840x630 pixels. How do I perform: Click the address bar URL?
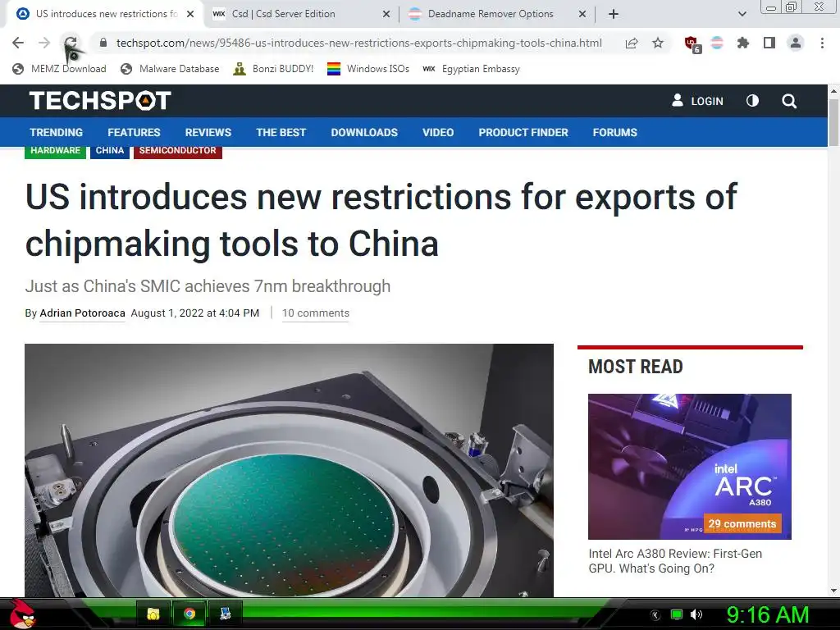click(359, 43)
